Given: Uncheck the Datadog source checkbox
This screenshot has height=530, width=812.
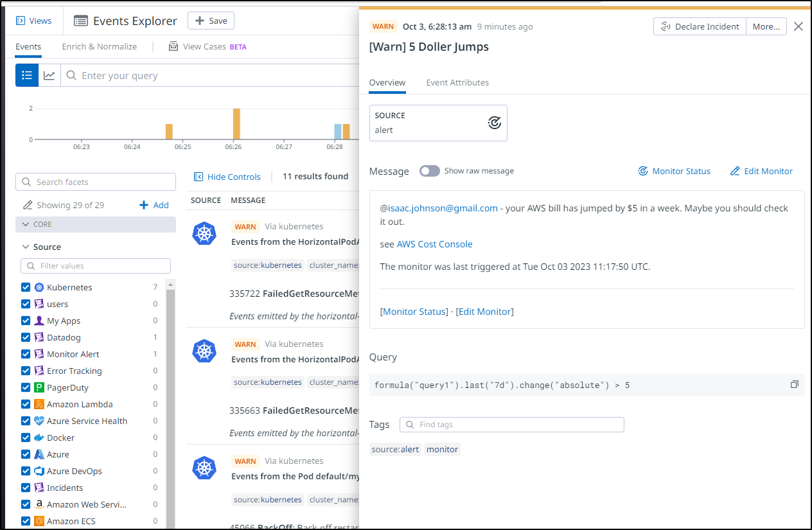Looking at the screenshot, I should coord(26,337).
